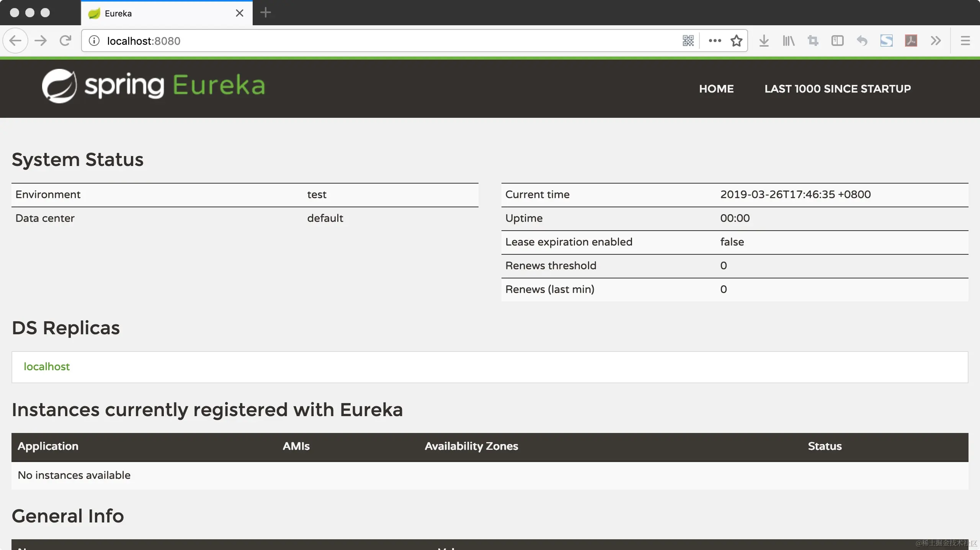This screenshot has height=550, width=980.
Task: Click the forward navigation arrow
Action: click(41, 41)
